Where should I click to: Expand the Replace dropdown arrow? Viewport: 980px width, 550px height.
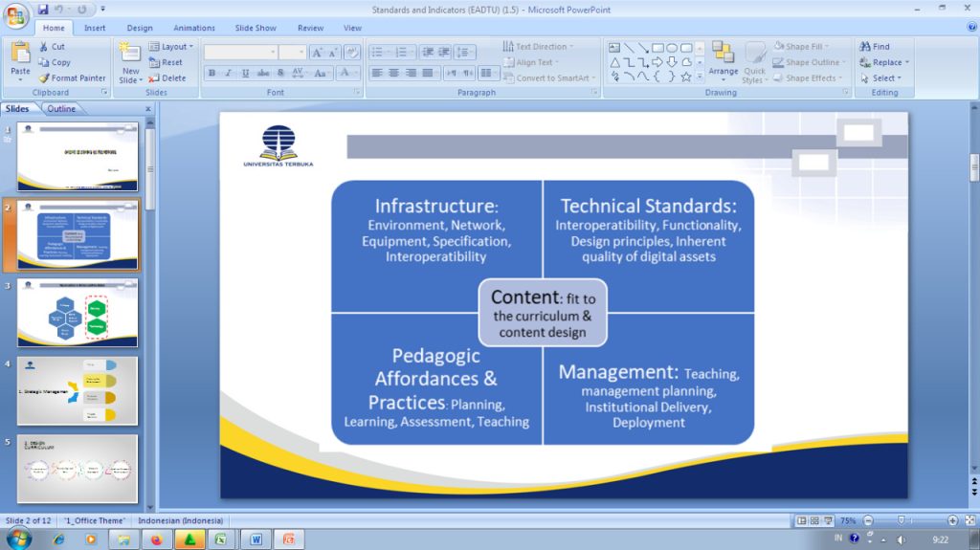click(x=907, y=62)
